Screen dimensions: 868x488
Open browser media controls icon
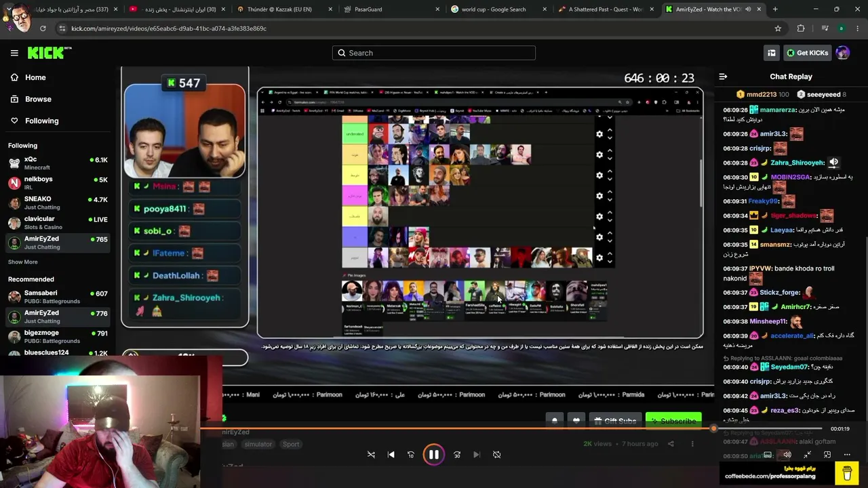click(825, 28)
